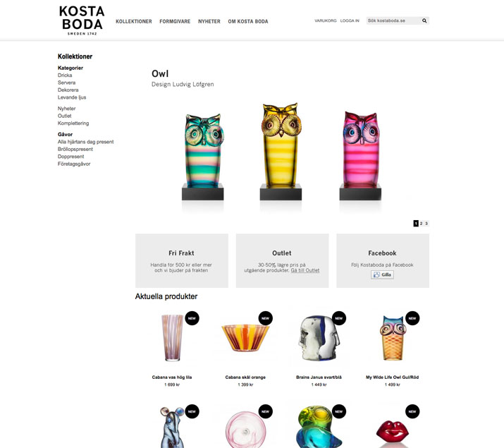Go to slide 3 of the carousel
Screen dimensions: 504x448
click(426, 223)
